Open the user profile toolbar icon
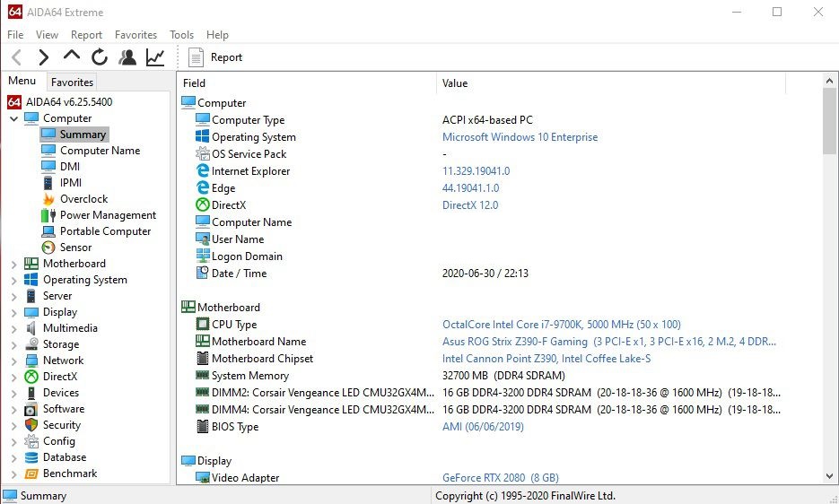 (127, 57)
